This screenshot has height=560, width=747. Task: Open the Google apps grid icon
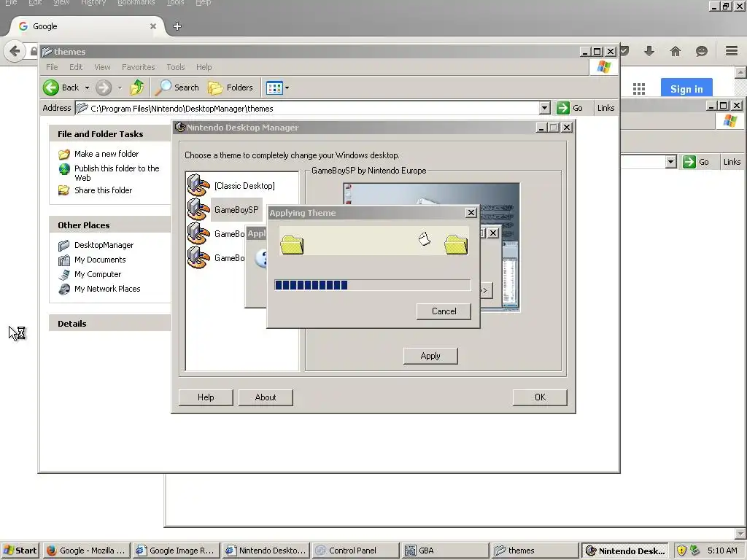639,88
